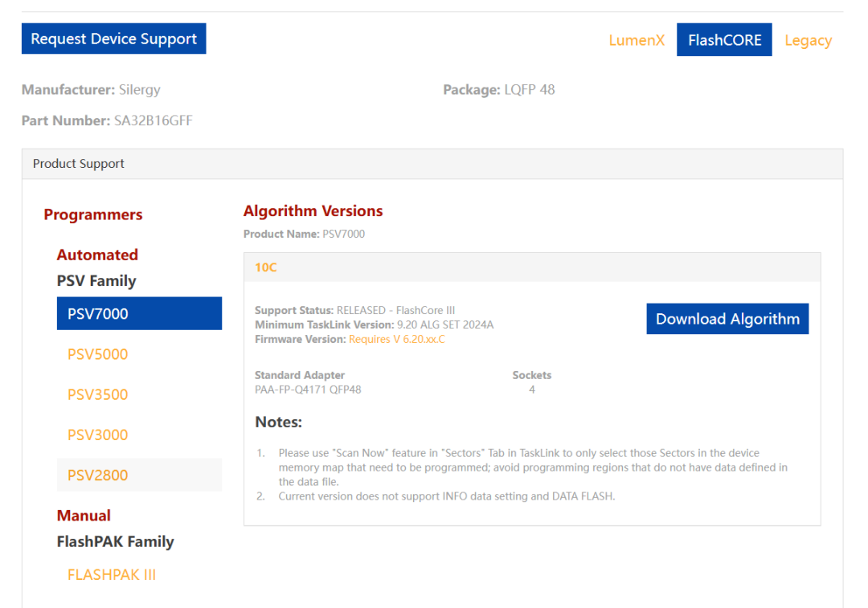Select the FlashCORE tab
The width and height of the screenshot is (868, 608).
(x=724, y=40)
